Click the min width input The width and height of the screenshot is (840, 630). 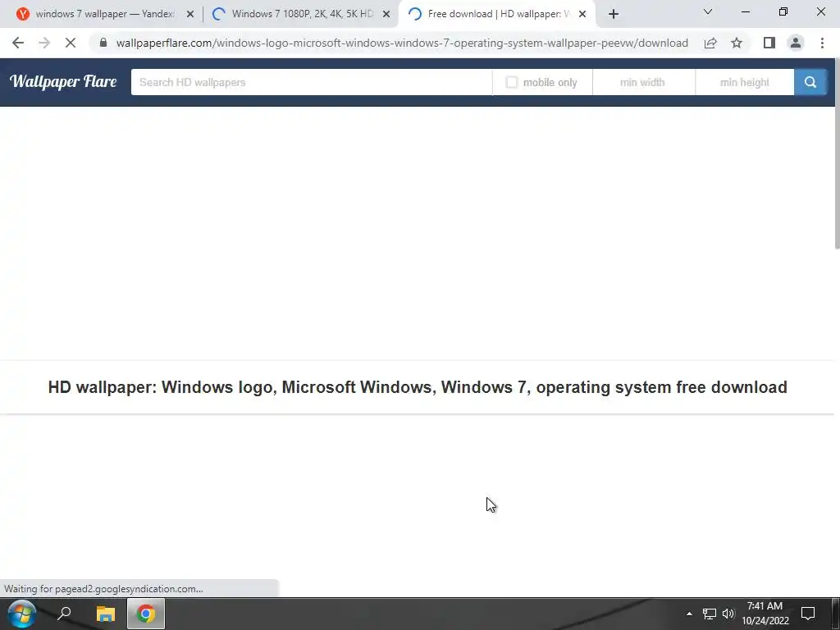point(643,82)
